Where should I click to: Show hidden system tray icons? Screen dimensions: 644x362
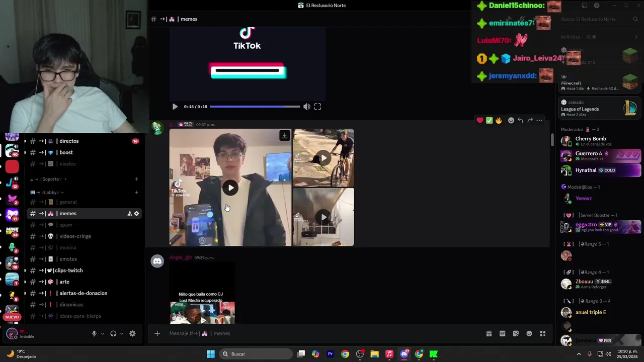pyautogui.click(x=579, y=354)
